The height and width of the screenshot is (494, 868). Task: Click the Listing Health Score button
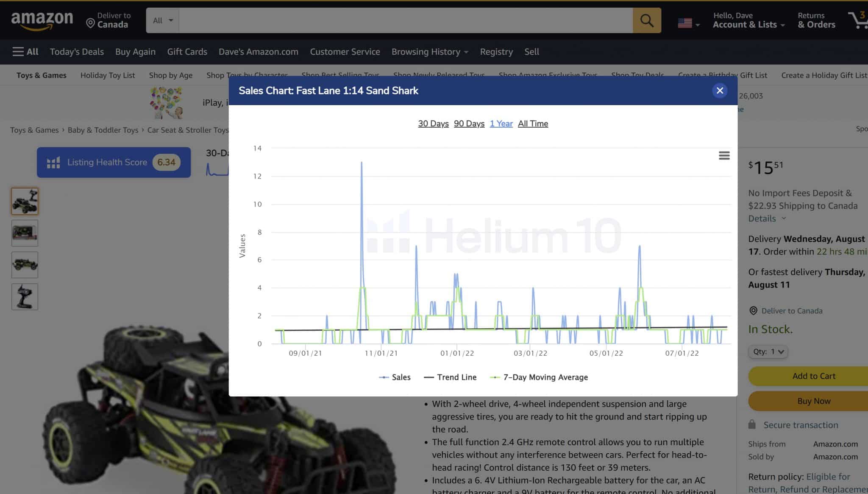114,162
